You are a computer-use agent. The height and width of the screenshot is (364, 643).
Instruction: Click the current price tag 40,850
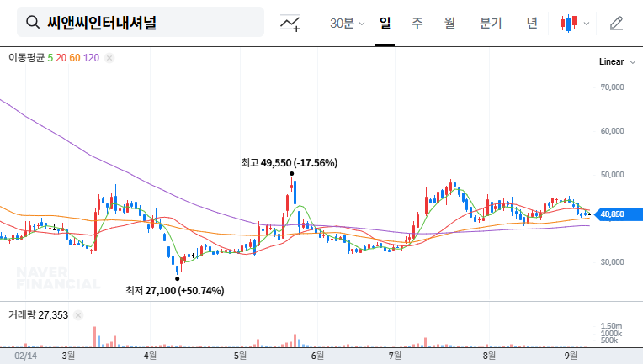(618, 214)
